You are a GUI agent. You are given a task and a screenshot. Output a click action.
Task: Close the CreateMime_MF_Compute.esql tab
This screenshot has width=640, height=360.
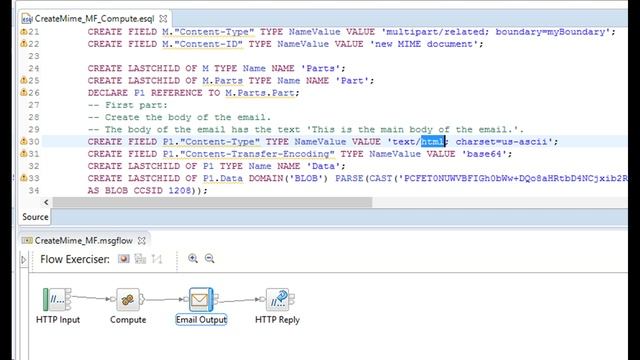click(x=163, y=19)
